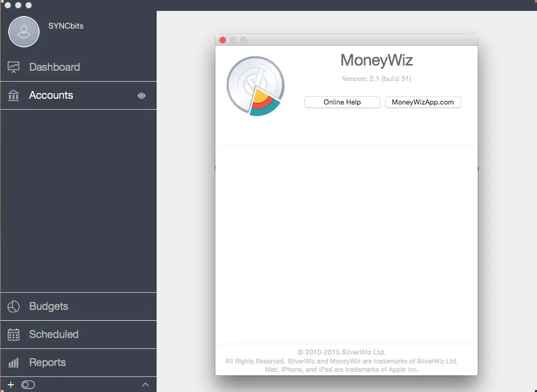Flip the toggle switch in sidebar footer
The height and width of the screenshot is (392, 537).
tap(28, 385)
